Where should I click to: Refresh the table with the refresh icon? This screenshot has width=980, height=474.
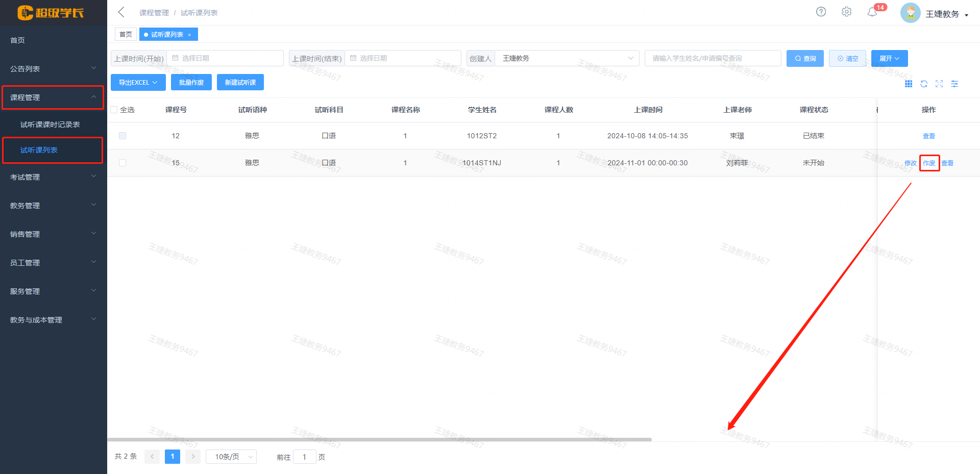coord(924,84)
